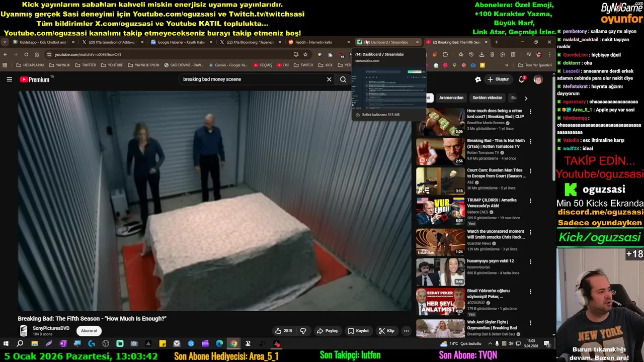Open 'Breaking Bad - This Is Not Meth' video title

click(x=496, y=144)
